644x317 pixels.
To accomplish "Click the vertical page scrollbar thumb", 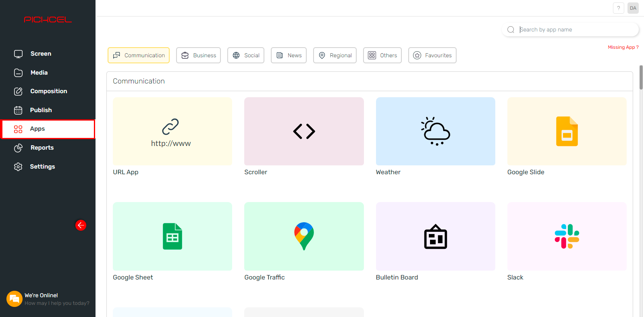I will click(641, 77).
